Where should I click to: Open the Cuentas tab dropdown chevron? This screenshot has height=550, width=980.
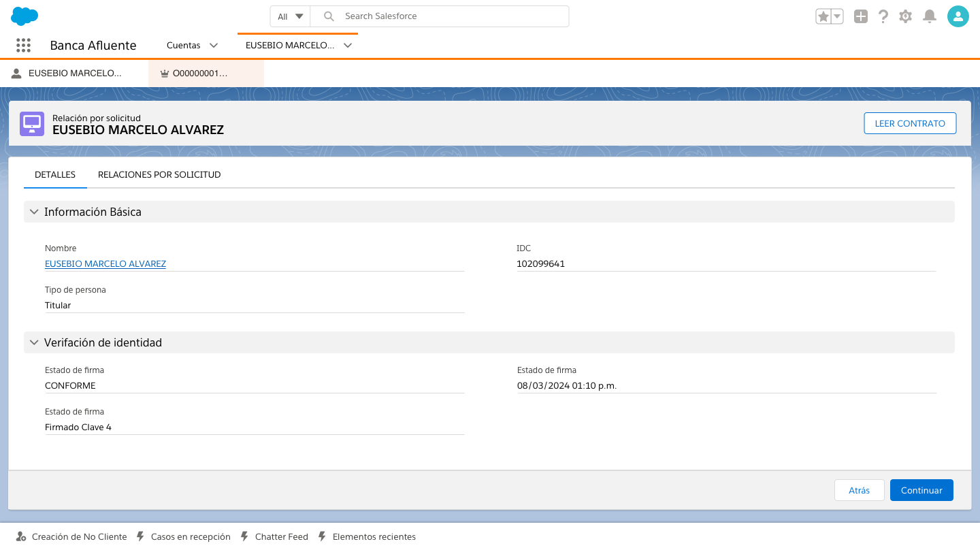tap(214, 46)
